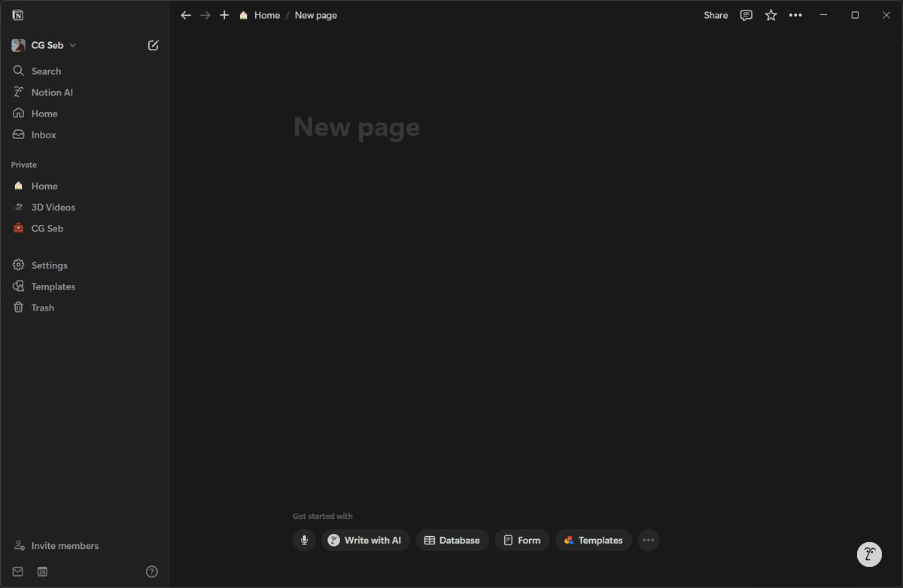Click the CG Seb workspace avatar

[x=19, y=45]
